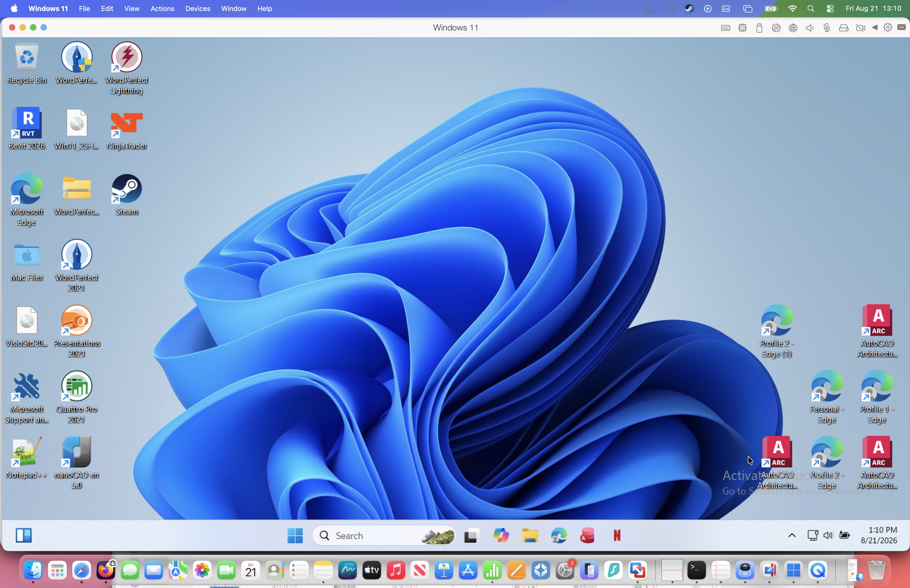Open Terminal from the Dock

696,570
